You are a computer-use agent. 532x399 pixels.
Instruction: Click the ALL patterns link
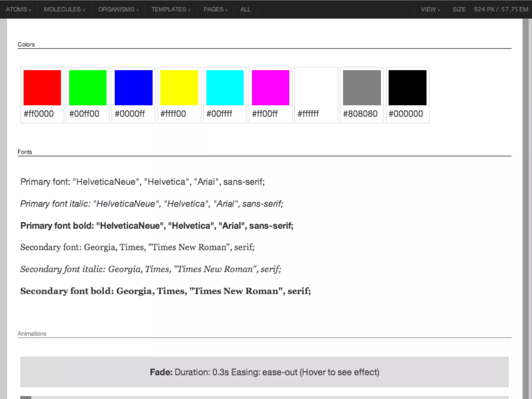pyautogui.click(x=245, y=9)
